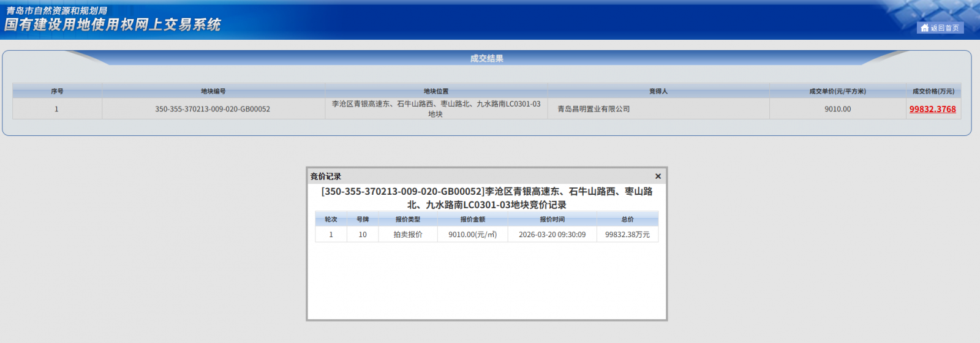The image size is (980, 343).
Task: Click the 返回首页 link text
Action: tap(944, 28)
